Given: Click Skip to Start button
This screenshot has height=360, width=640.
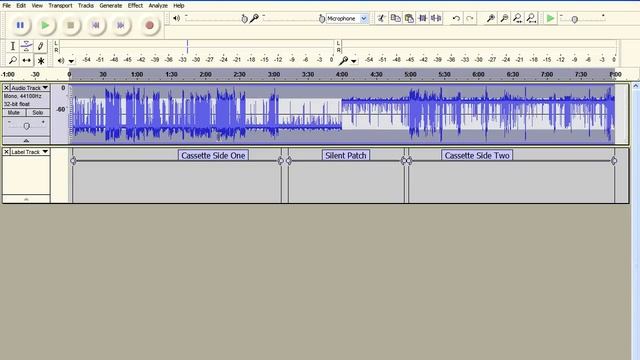Looking at the screenshot, I should (x=96, y=25).
